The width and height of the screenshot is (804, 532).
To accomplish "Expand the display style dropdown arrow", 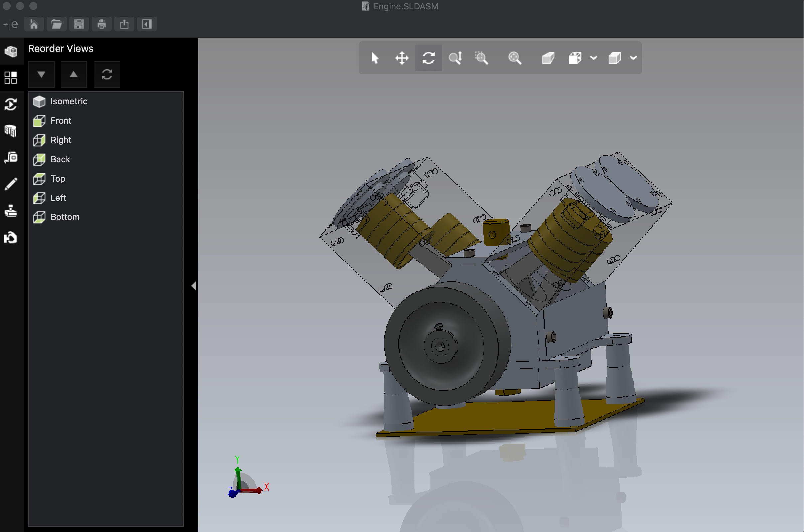I will click(x=633, y=58).
